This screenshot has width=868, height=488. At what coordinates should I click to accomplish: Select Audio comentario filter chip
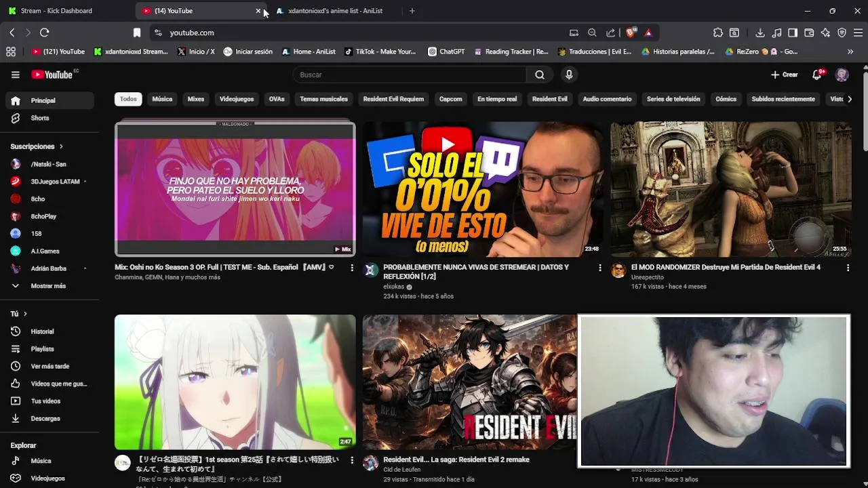pyautogui.click(x=607, y=99)
